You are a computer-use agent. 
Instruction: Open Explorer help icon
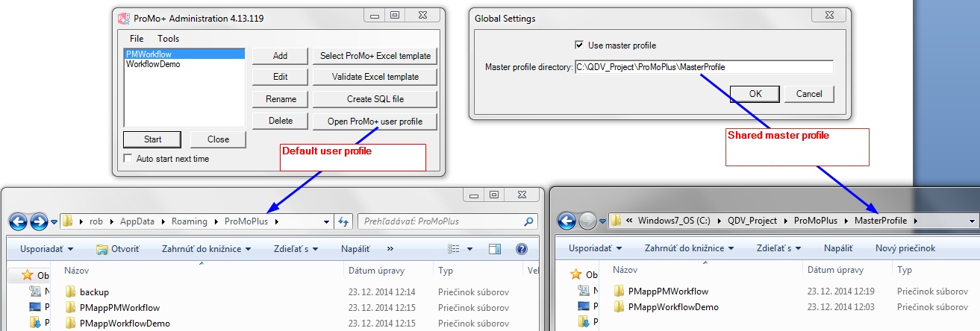pyautogui.click(x=521, y=249)
